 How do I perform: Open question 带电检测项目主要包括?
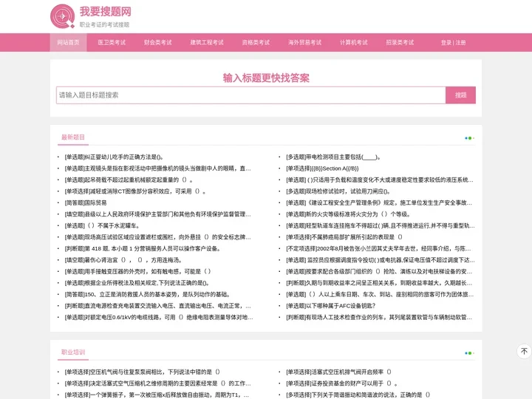333,157
